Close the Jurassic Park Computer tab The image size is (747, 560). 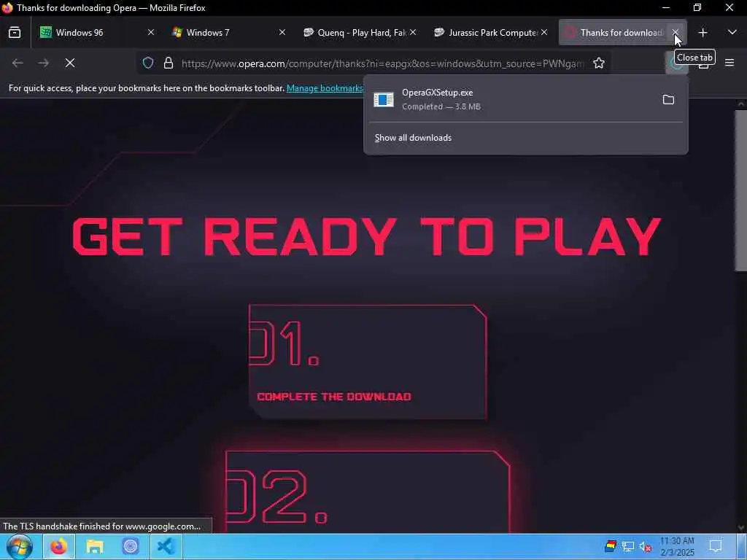tap(544, 32)
